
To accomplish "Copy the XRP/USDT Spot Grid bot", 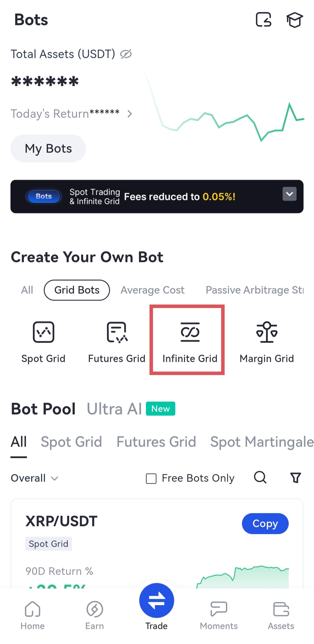I will pyautogui.click(x=265, y=523).
